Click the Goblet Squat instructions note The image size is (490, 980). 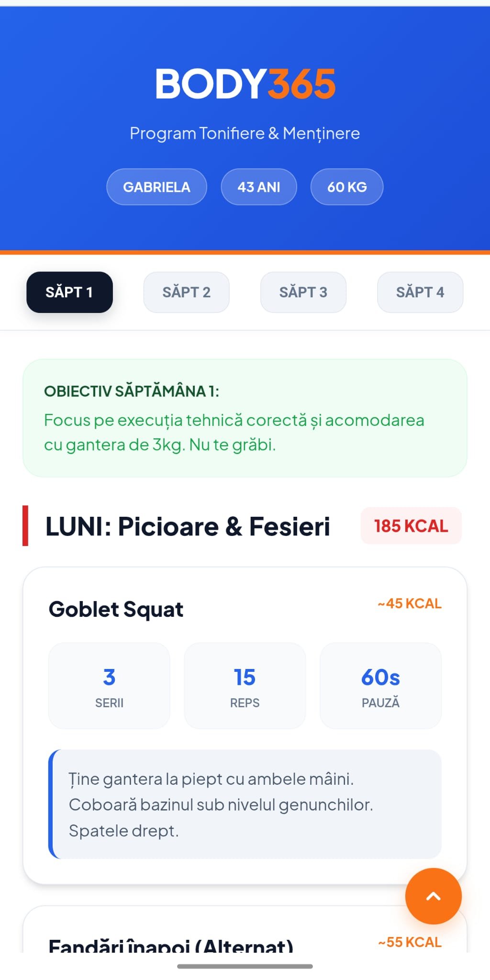245,804
